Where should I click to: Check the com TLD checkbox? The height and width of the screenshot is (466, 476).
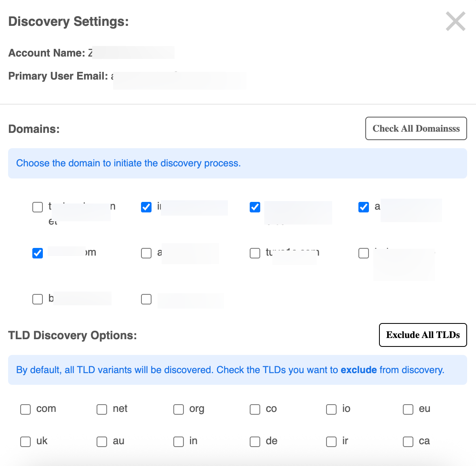click(25, 409)
